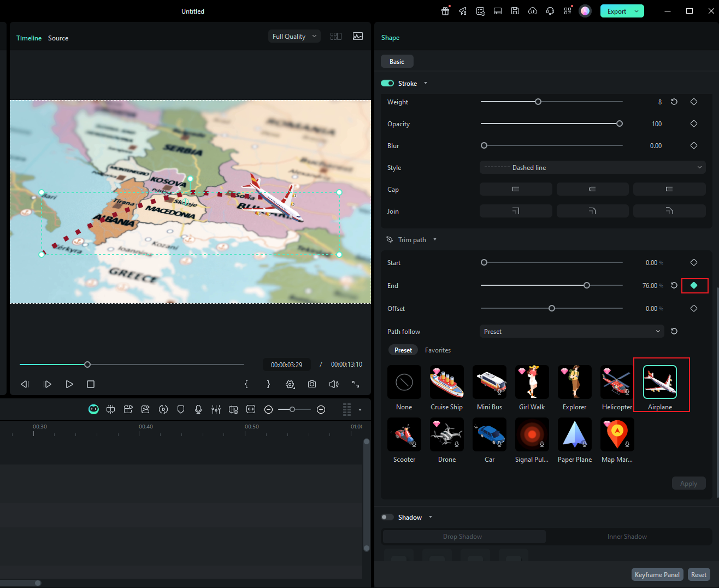The image size is (719, 588).
Task: Click the fullscreen preview icon
Action: pos(356,384)
